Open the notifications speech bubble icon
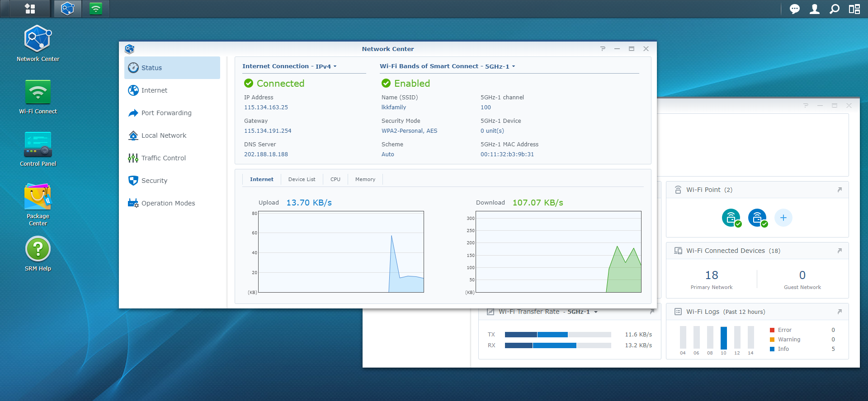The width and height of the screenshot is (868, 401). [x=794, y=9]
